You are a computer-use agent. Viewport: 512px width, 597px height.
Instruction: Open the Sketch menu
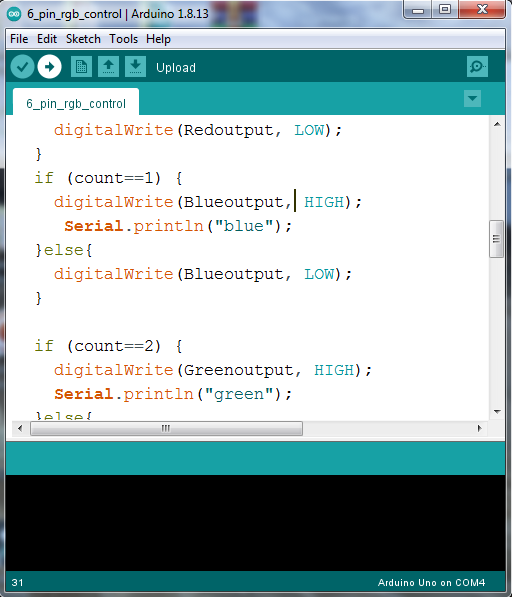(83, 39)
